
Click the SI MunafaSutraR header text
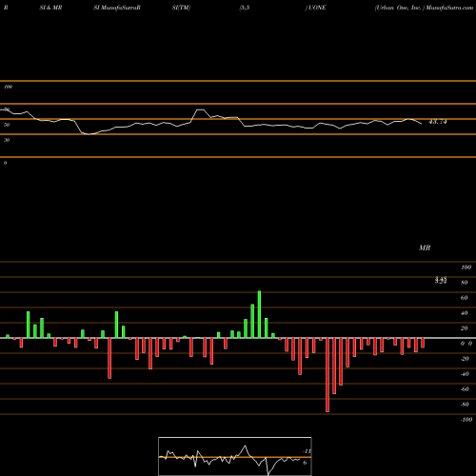(117, 8)
